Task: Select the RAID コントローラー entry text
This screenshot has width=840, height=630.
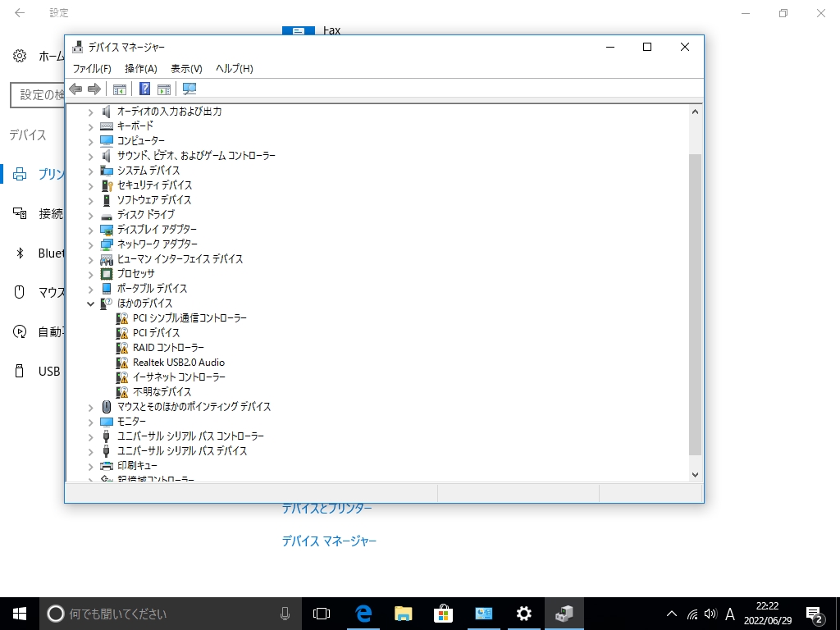Action: (168, 348)
